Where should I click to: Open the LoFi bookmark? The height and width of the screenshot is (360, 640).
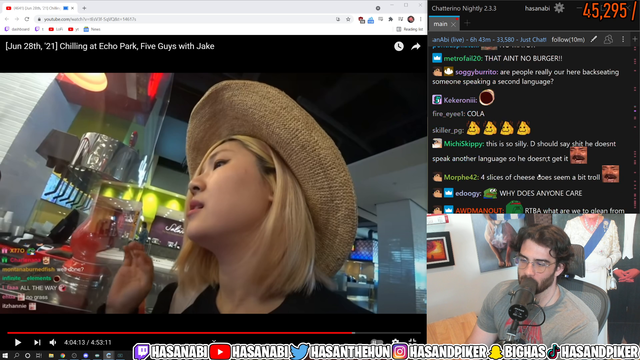56,29
